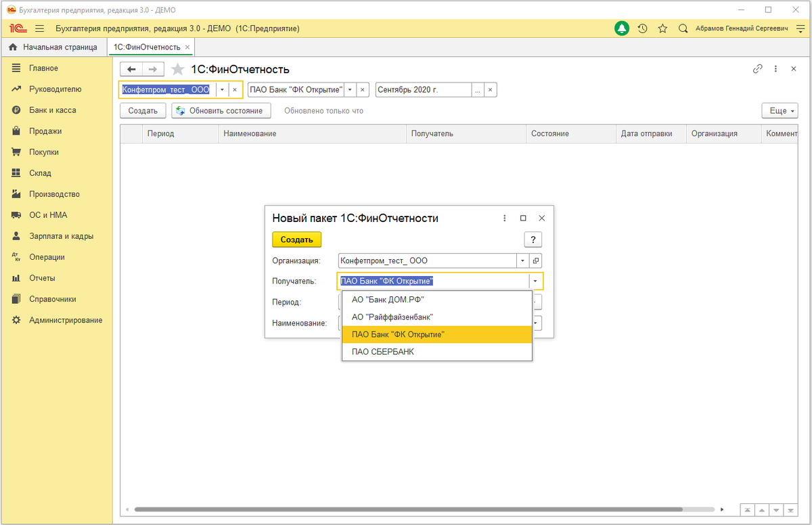812x525 pixels.
Task: Click period filter field Сентябрь 2020 г.
Action: (424, 89)
